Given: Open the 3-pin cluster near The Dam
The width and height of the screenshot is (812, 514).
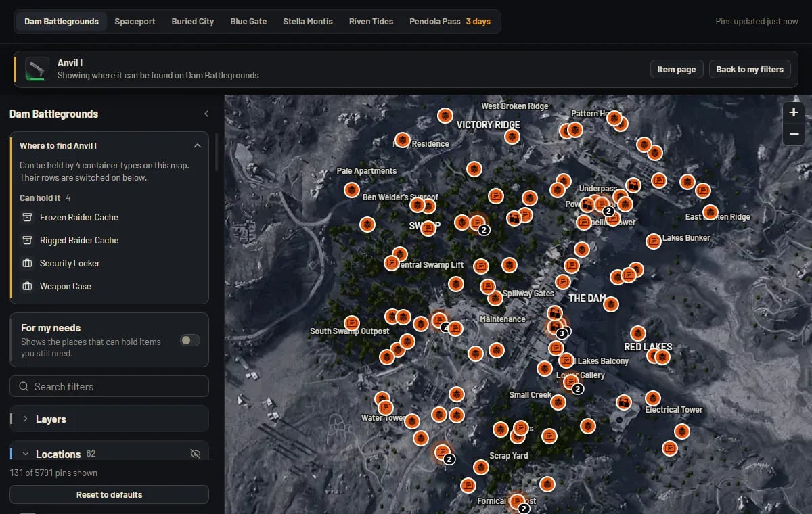Looking at the screenshot, I should [556, 327].
